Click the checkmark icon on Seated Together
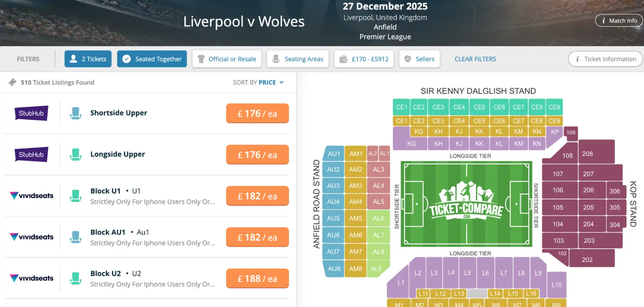The image size is (644, 307). 127,59
